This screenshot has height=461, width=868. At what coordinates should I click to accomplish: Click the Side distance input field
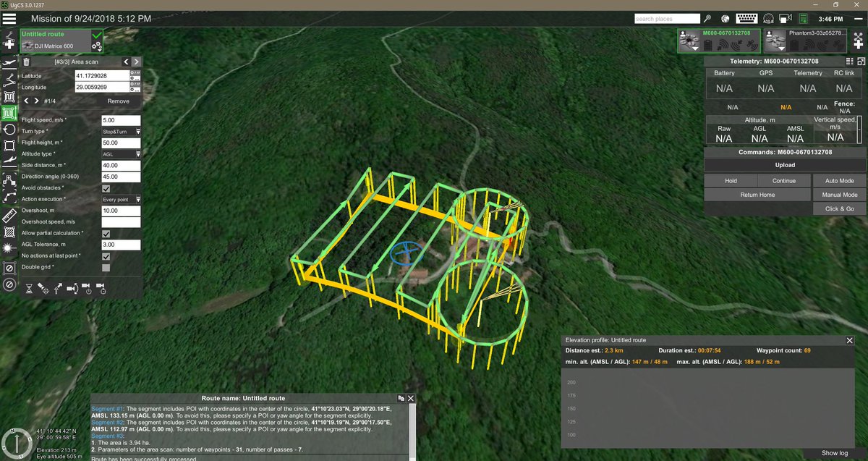[x=121, y=166]
